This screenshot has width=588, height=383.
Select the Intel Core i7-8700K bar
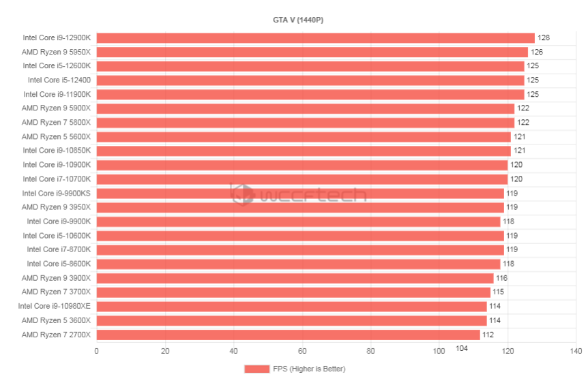point(300,249)
